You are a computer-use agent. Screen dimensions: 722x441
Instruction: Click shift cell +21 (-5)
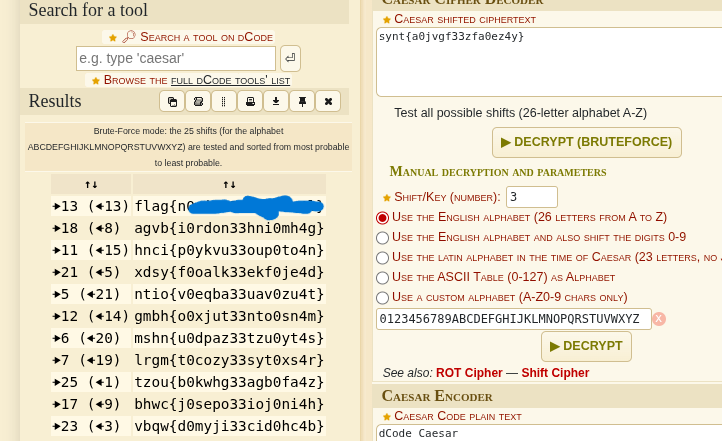pos(91,272)
